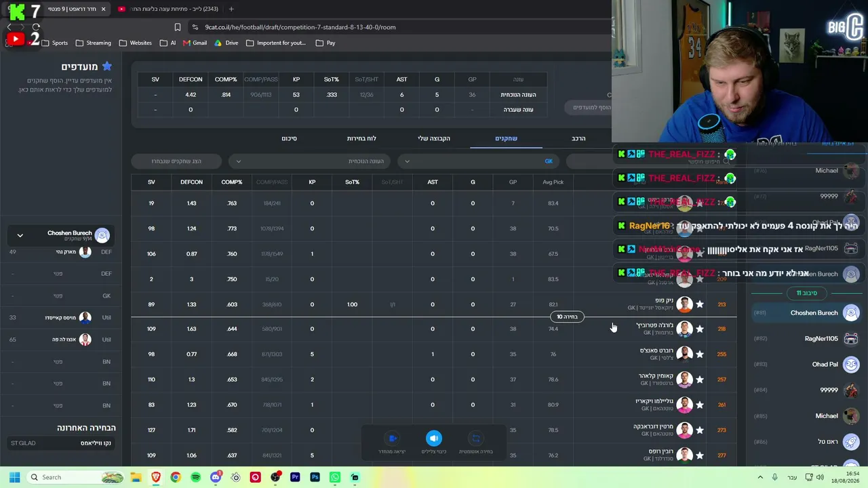Bookmark this page with the bookmark icon
Image resolution: width=868 pixels, height=488 pixels.
178,27
